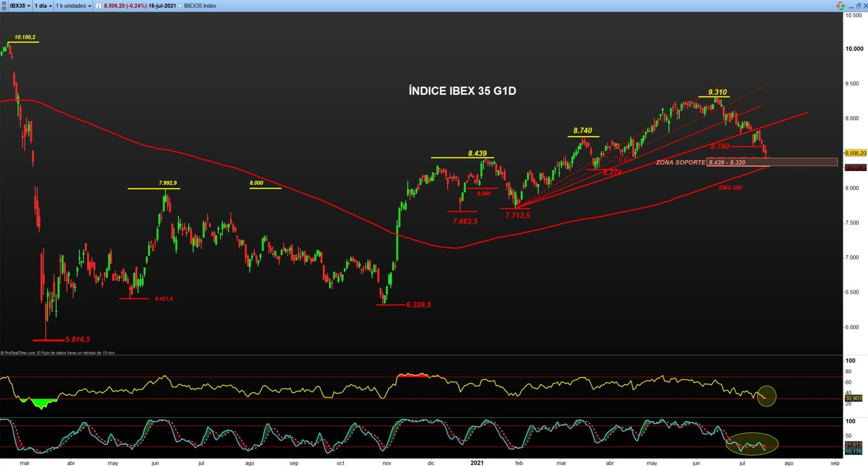Screen dimensions: 868x466
Task: Close the chart window
Action: point(865,6)
